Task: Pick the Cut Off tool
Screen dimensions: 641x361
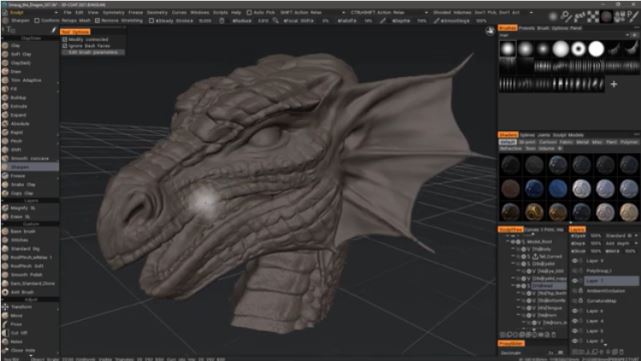Action: point(19,333)
